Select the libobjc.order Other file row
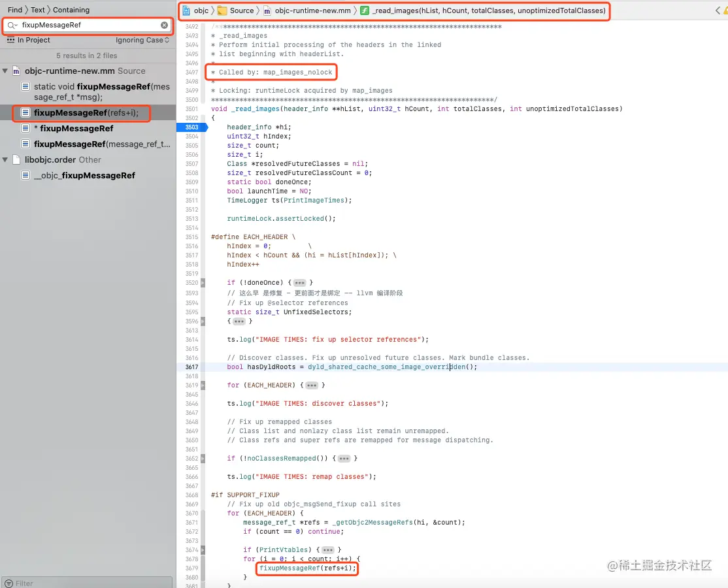The image size is (728, 588). pos(88,159)
